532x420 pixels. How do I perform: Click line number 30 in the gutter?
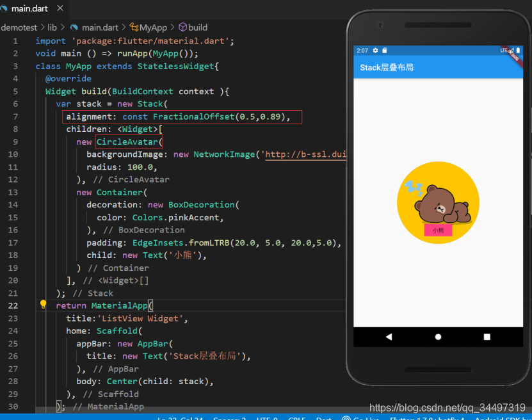(x=13, y=407)
